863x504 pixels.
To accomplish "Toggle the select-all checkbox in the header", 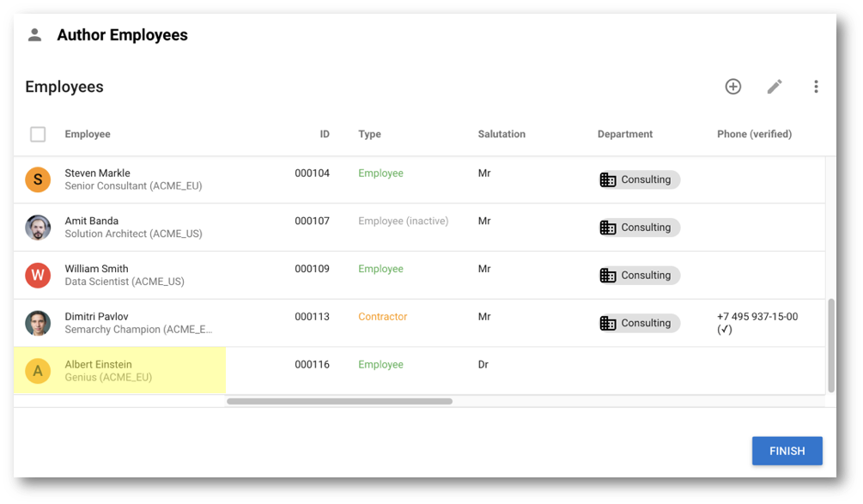I will pos(38,134).
